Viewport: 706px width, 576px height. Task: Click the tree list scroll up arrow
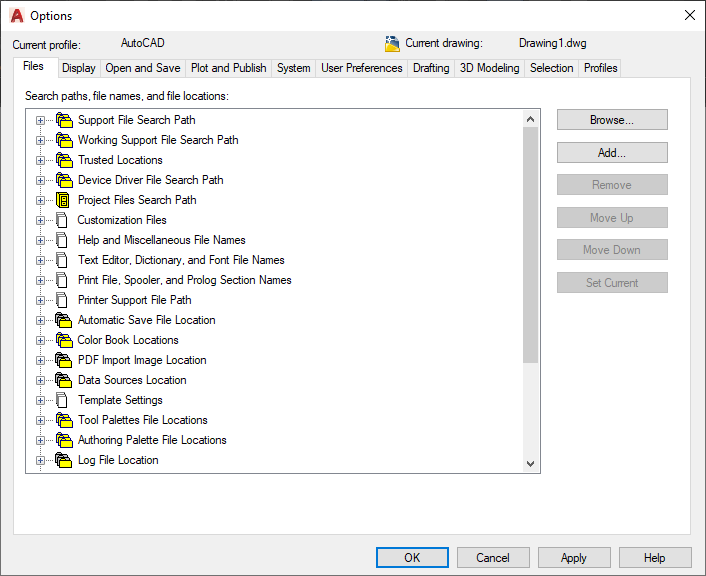click(530, 119)
